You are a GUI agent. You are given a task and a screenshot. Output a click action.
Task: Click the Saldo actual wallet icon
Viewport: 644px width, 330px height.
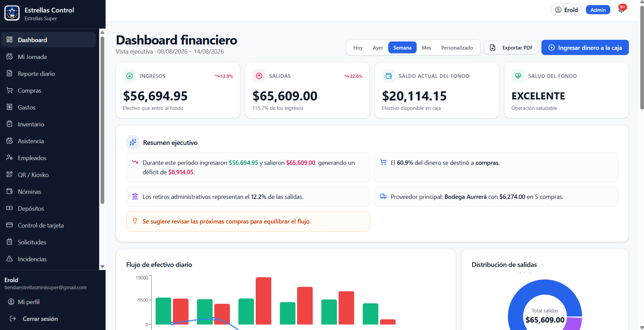point(389,76)
